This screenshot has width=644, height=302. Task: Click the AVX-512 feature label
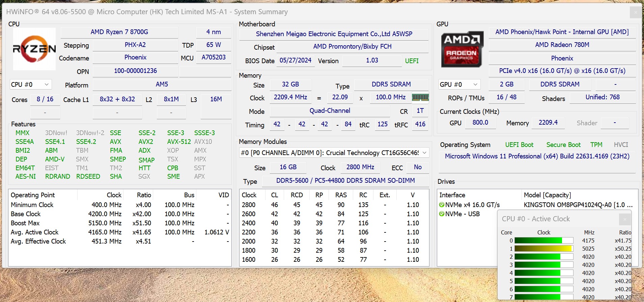pos(179,142)
